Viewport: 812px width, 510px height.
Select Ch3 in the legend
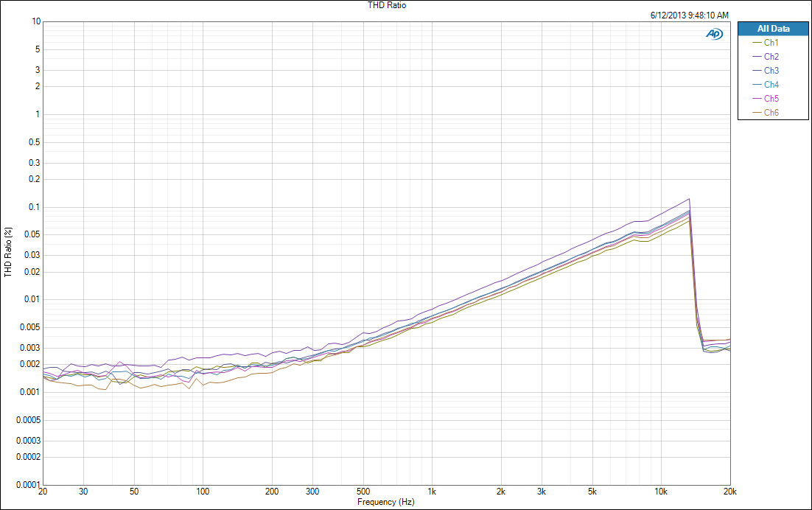pyautogui.click(x=766, y=71)
